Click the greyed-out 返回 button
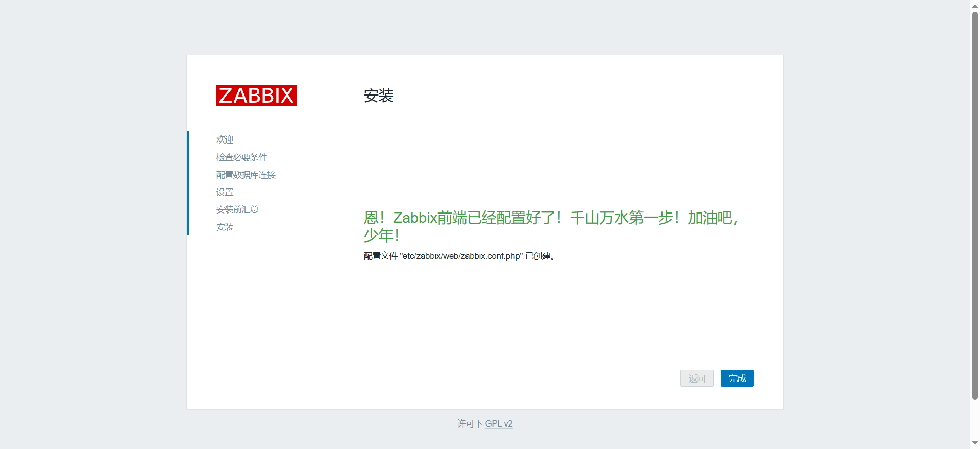 (x=696, y=379)
